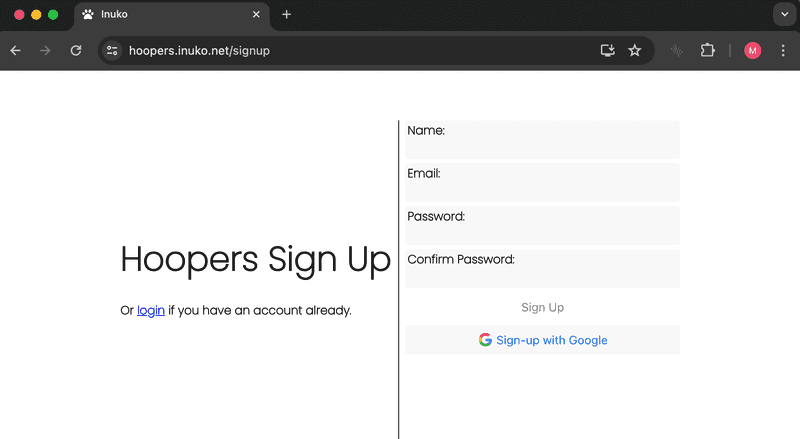This screenshot has width=800, height=439.
Task: Open site information icon in address bar
Action: click(x=112, y=51)
